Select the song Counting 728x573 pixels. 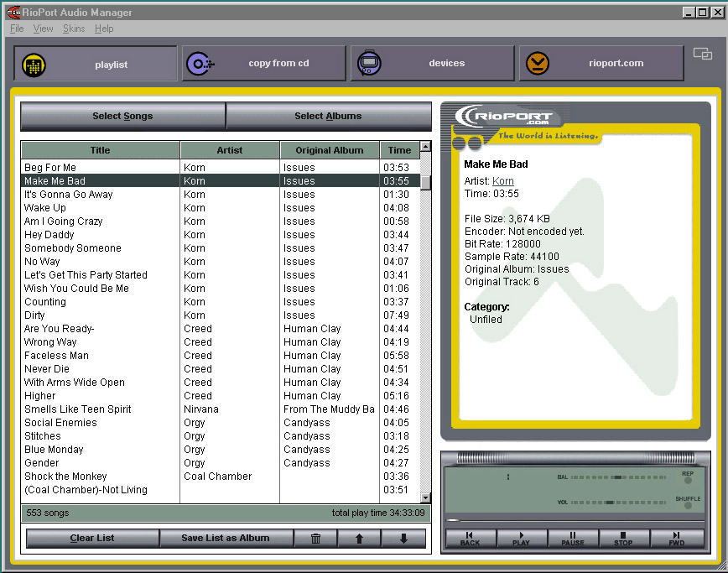[221, 302]
